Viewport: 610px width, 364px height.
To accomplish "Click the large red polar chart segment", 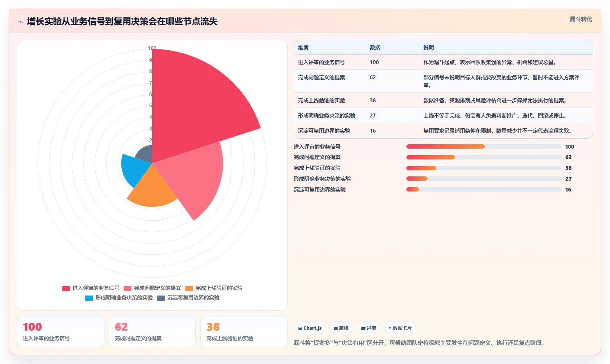I will point(195,104).
